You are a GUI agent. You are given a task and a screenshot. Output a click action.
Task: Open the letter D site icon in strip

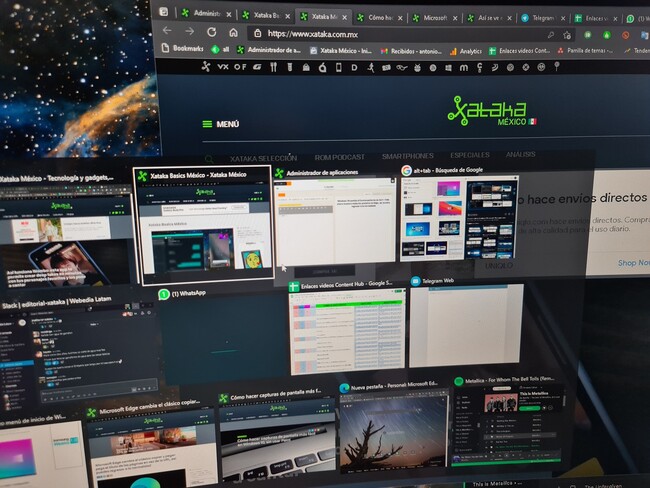pyautogui.click(x=354, y=68)
